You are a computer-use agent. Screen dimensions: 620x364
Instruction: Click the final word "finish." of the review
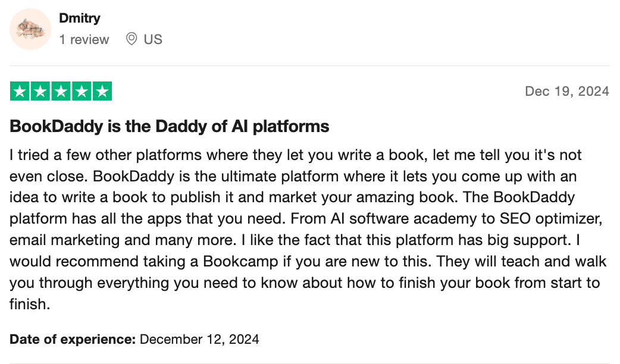(30, 306)
